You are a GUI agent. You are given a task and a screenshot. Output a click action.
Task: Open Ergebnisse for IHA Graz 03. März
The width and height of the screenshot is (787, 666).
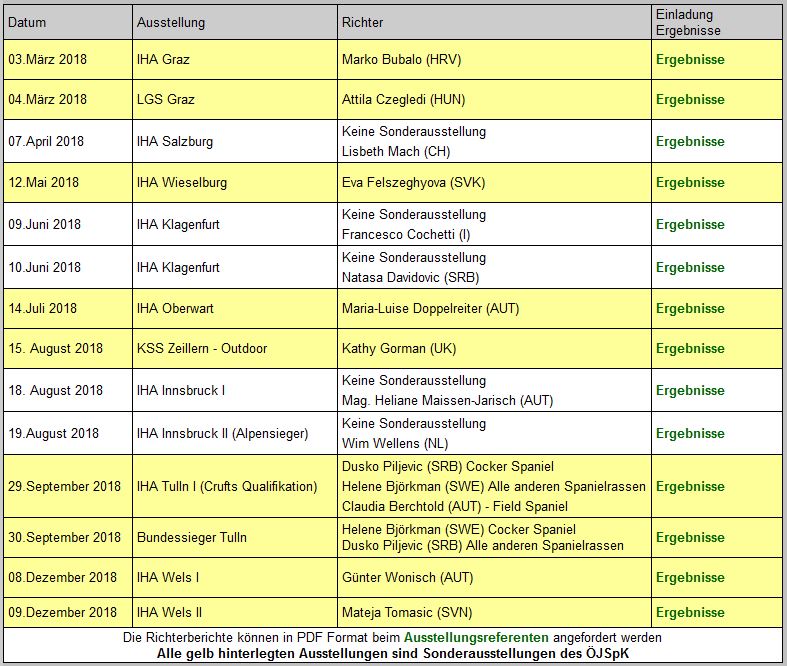click(690, 59)
